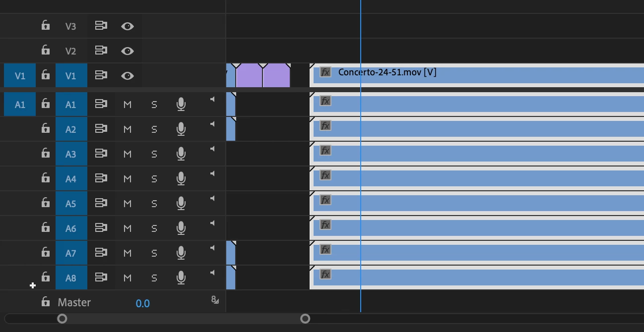Image resolution: width=644 pixels, height=332 pixels.
Task: Click the fx badge on the A8 audio clip
Action: 325,275
